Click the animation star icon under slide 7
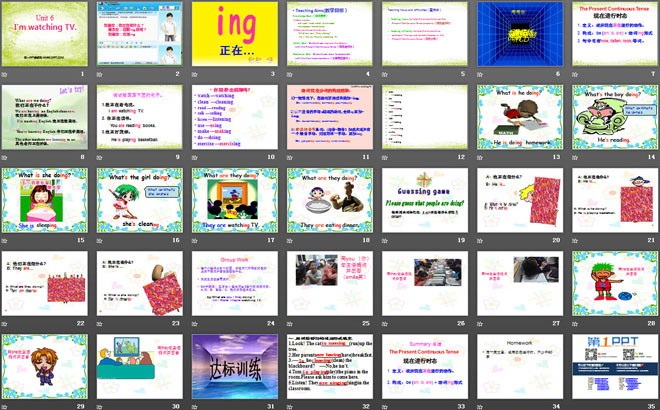Screen dimensions: 660x410 coord(575,75)
